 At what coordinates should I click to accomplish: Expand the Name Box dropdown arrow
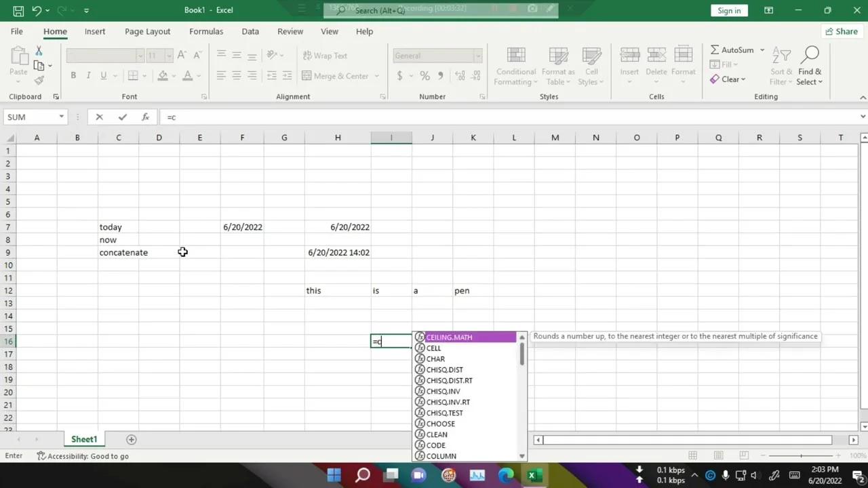pos(61,117)
